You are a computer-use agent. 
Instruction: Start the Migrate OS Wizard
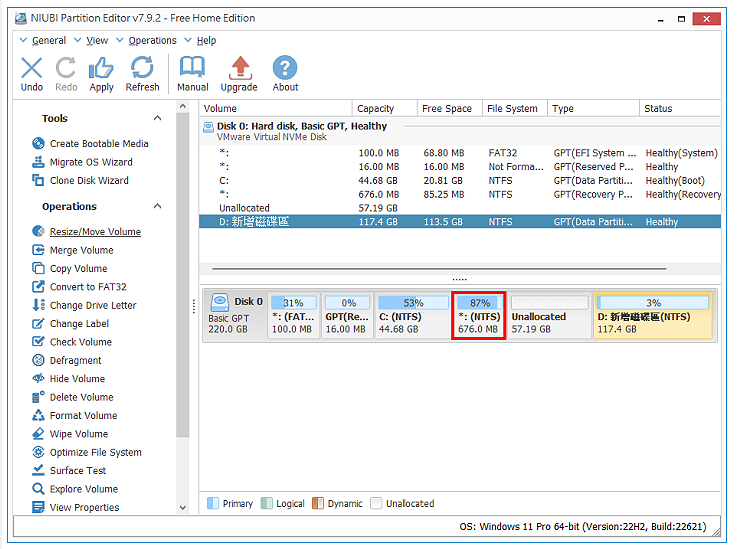click(x=82, y=162)
